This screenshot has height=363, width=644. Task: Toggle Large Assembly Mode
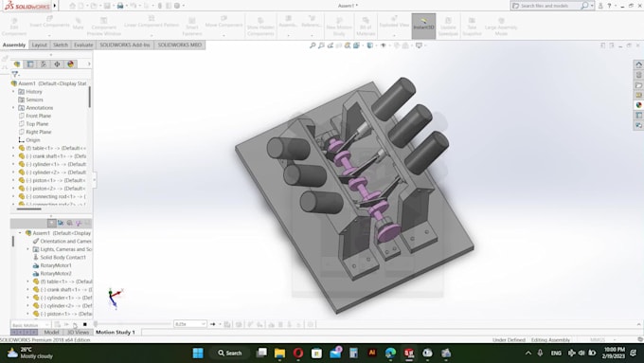click(501, 27)
